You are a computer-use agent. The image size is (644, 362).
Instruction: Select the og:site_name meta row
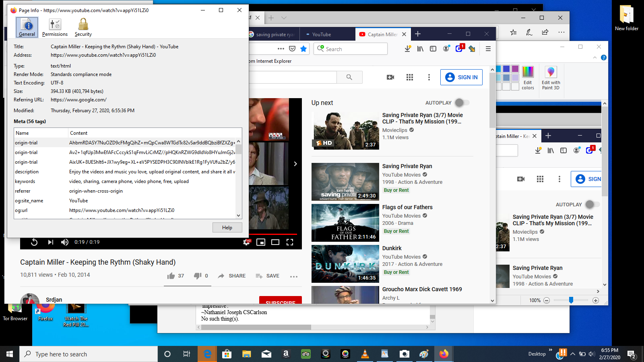[x=125, y=201]
